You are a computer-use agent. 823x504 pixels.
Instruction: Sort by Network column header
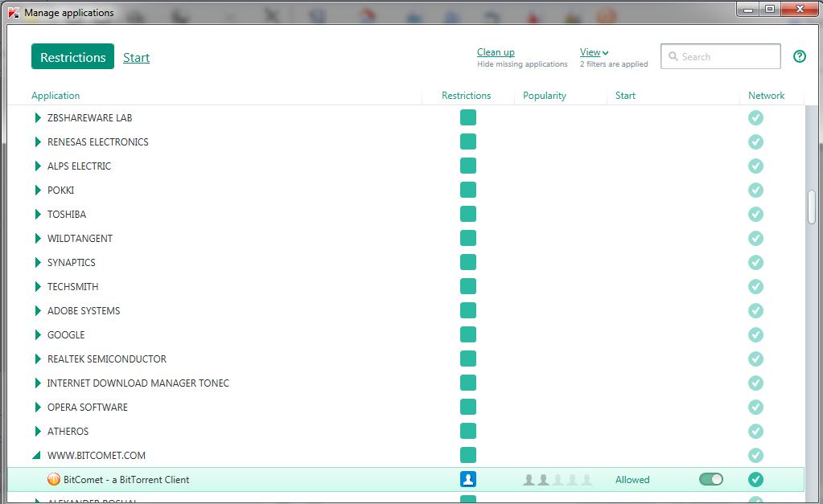[x=767, y=96]
